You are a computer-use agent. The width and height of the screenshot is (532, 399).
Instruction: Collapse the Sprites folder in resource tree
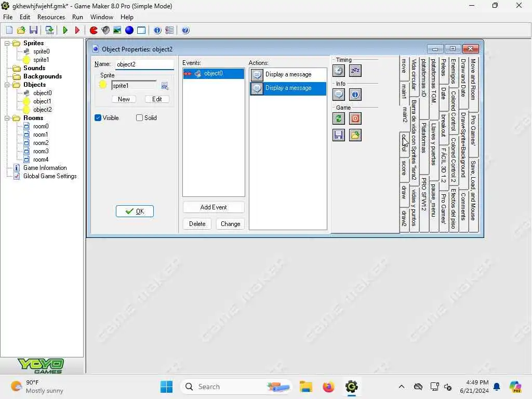[x=7, y=43]
